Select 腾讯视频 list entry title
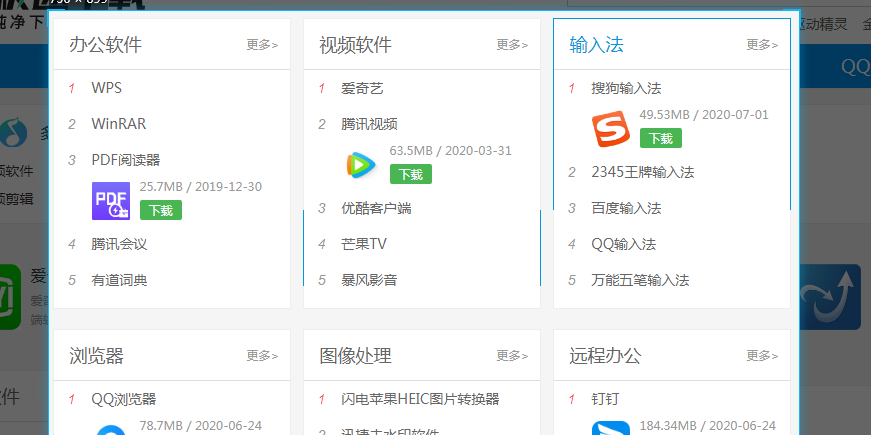 pyautogui.click(x=369, y=124)
